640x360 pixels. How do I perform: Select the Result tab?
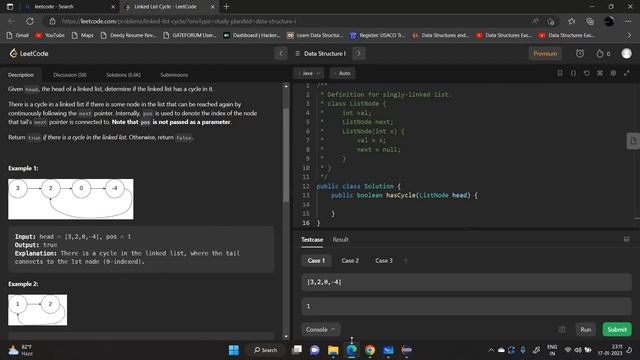click(340, 240)
